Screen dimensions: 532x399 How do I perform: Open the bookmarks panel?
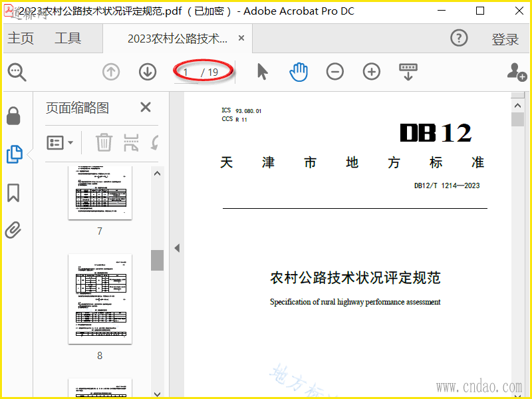coord(13,193)
